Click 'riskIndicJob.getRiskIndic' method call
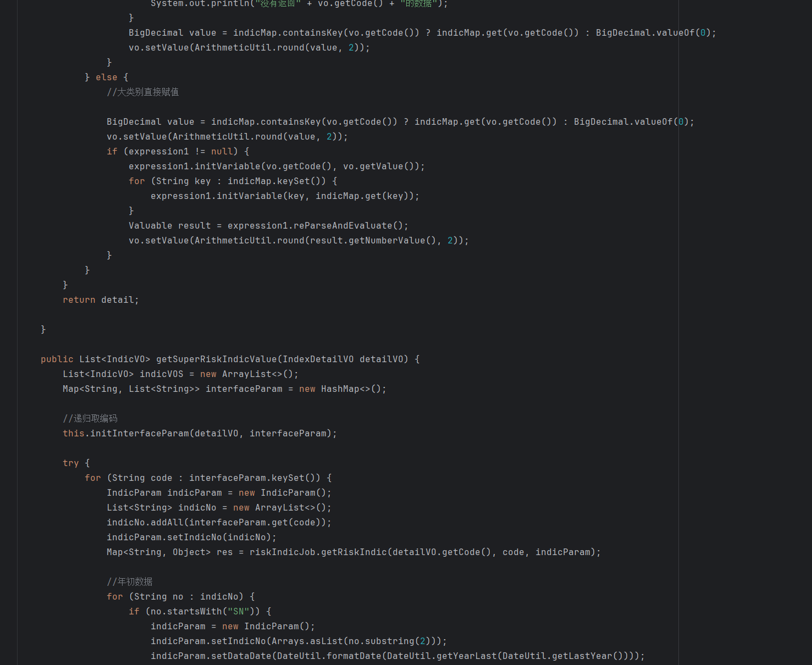The height and width of the screenshot is (665, 812). (318, 552)
